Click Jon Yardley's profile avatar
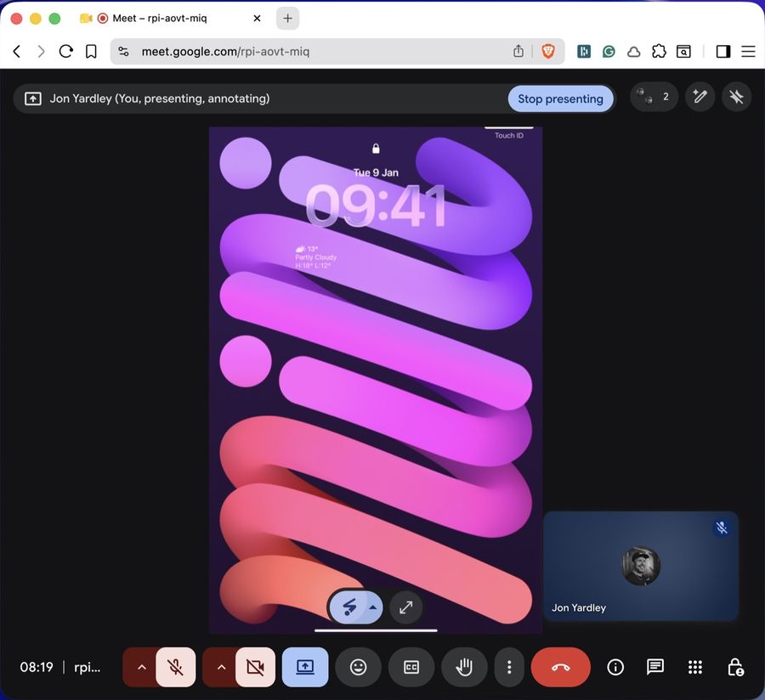The height and width of the screenshot is (700, 765). [x=641, y=566]
